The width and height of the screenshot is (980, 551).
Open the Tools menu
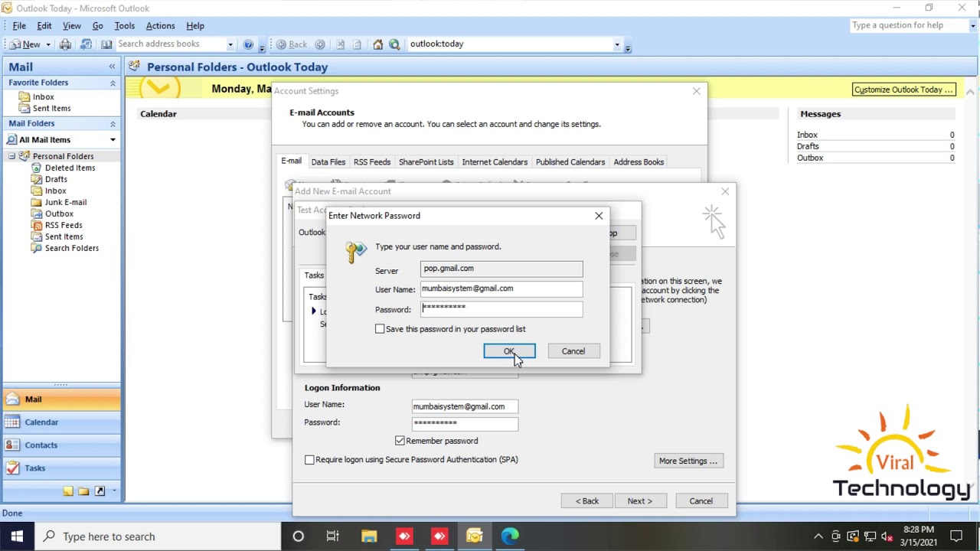tap(125, 26)
